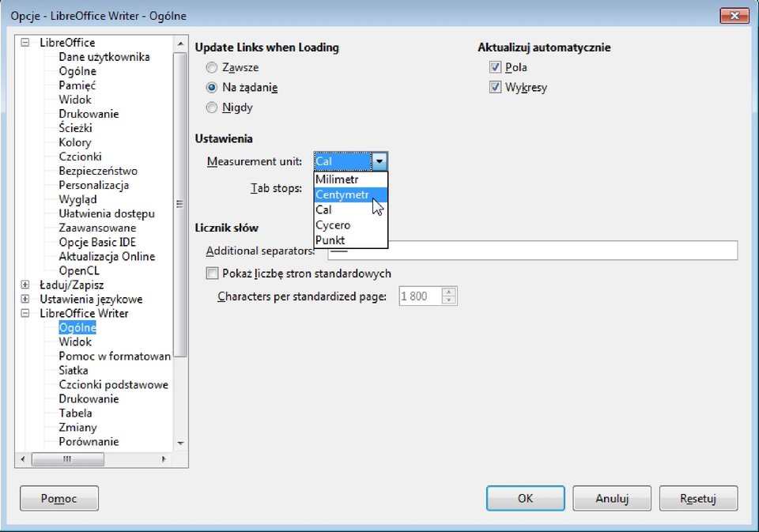Expand Ustawienia językowe node
This screenshot has width=759, height=532.
tap(25, 299)
